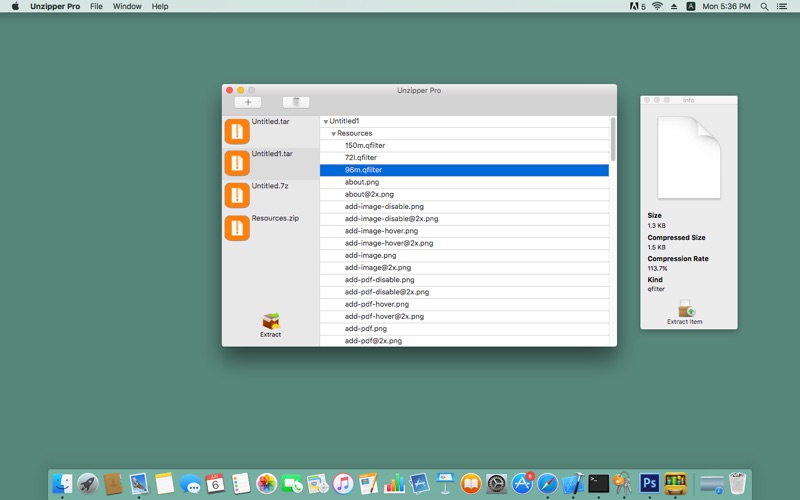Select add-image-disable.png in the list
This screenshot has height=500, width=800.
464,207
